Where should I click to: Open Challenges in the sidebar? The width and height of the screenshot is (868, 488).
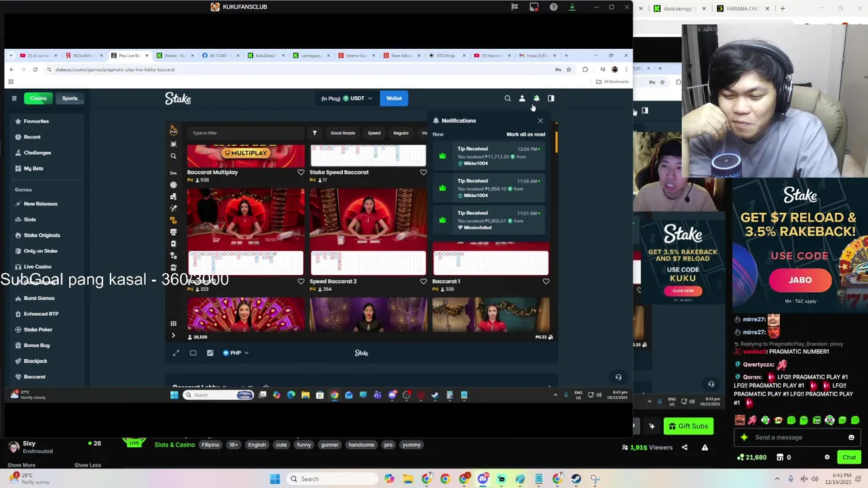37,152
